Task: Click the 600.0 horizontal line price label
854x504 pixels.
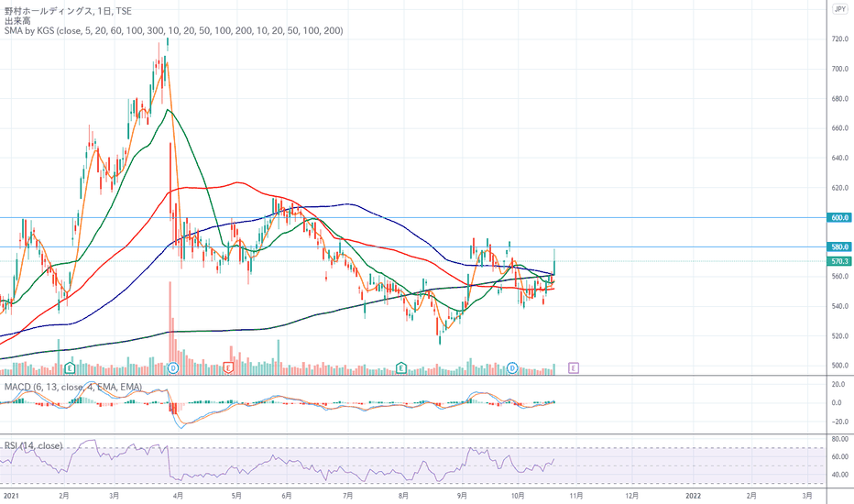Action: point(839,217)
